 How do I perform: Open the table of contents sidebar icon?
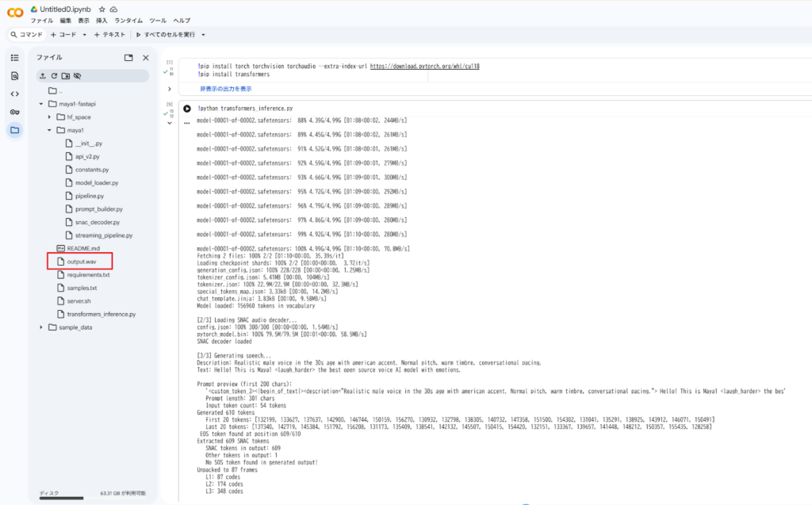pos(14,58)
